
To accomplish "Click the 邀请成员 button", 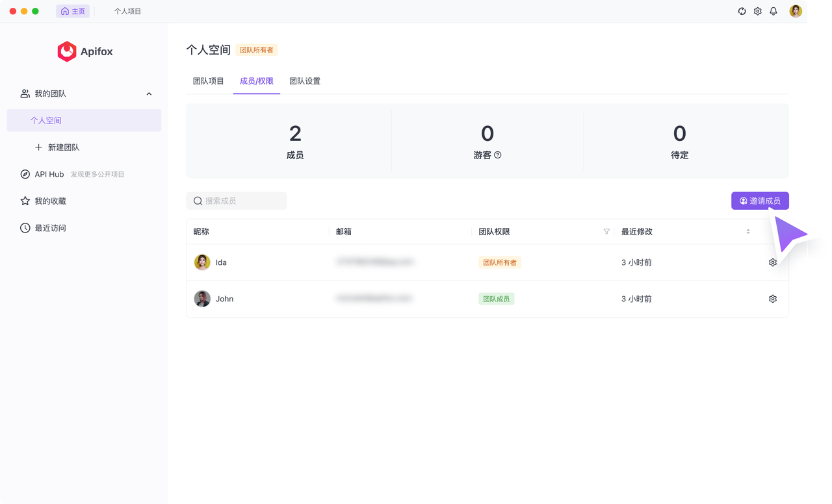I will point(760,201).
